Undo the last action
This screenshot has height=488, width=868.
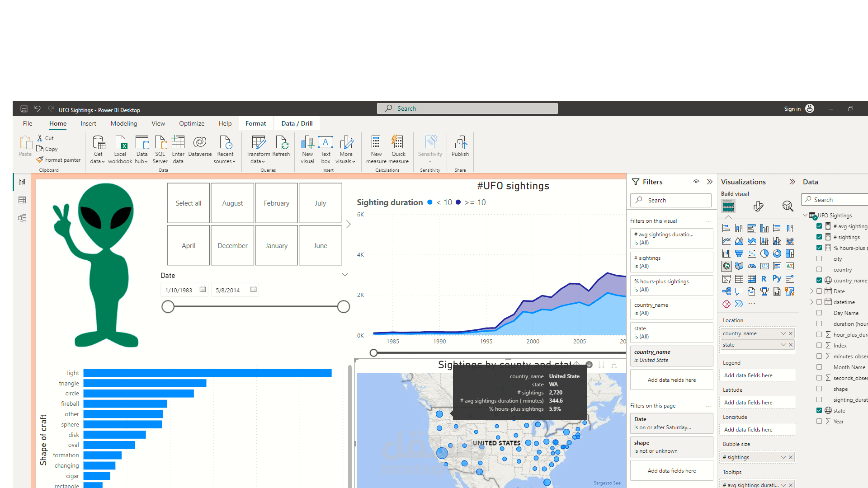[x=38, y=109]
